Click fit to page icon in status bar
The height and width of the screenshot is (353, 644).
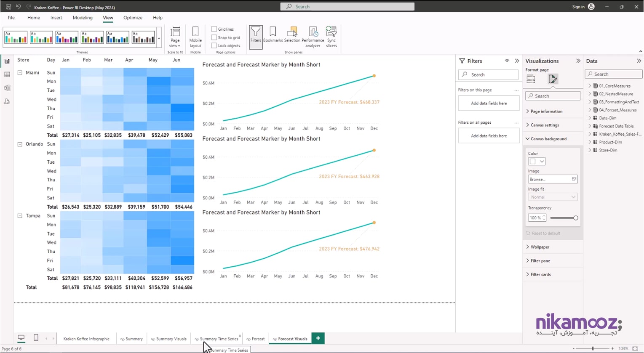point(635,348)
